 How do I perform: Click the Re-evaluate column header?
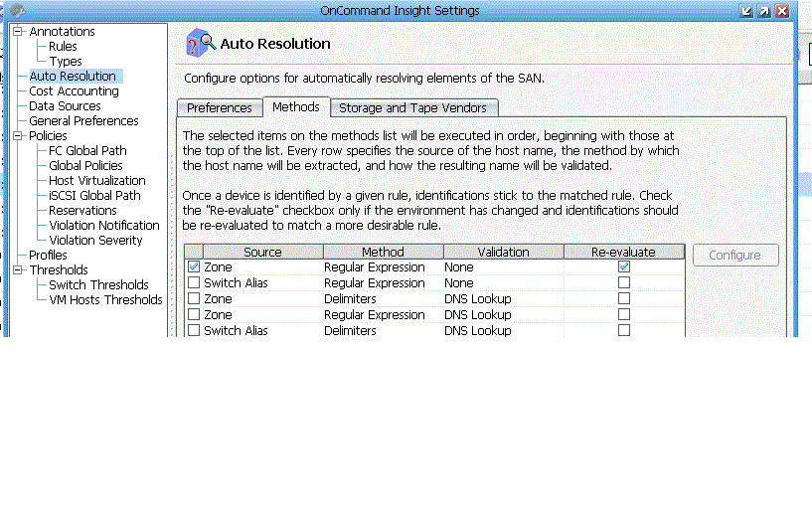624,252
